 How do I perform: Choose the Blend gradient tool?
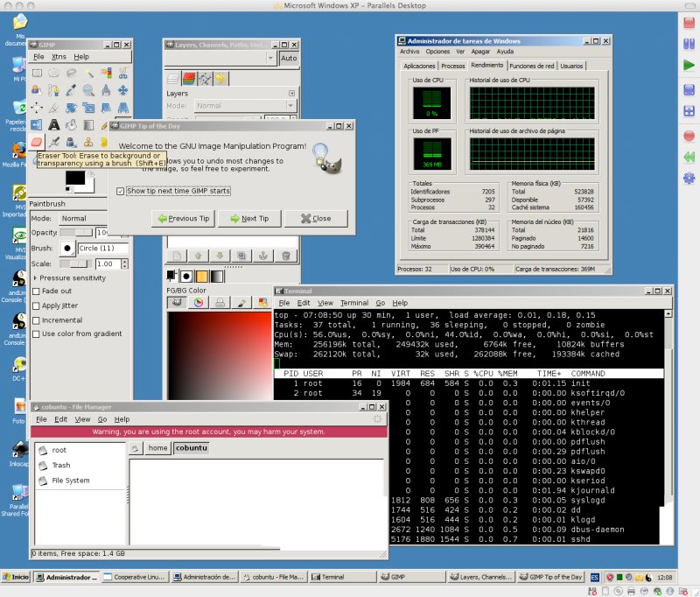click(89, 125)
